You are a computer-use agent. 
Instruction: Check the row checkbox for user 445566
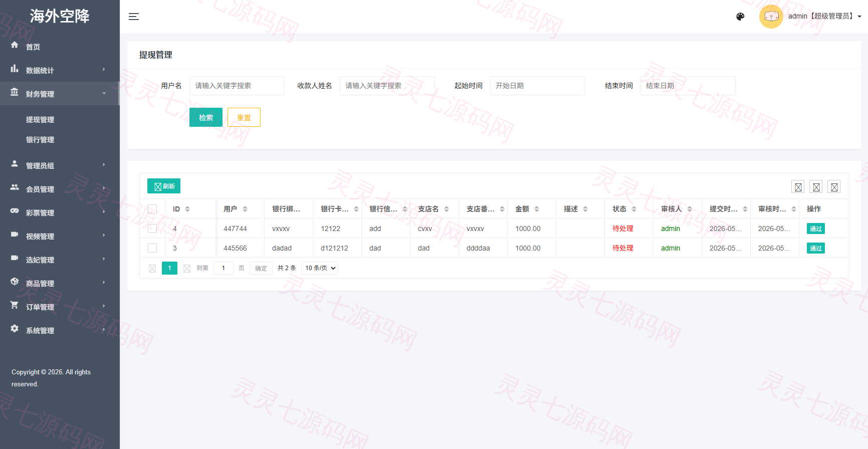pos(152,248)
